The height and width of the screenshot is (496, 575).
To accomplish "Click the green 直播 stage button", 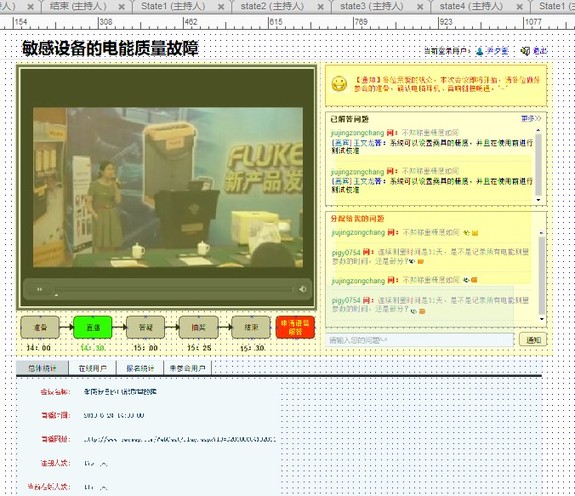I will click(x=93, y=327).
